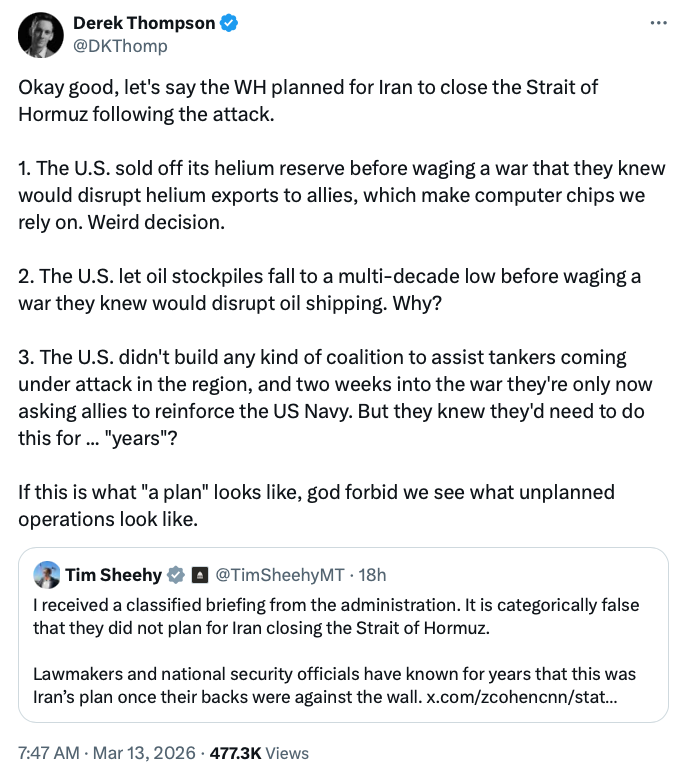The image size is (685, 778).
Task: View the 477.3K Views analytics
Action: coord(264,753)
